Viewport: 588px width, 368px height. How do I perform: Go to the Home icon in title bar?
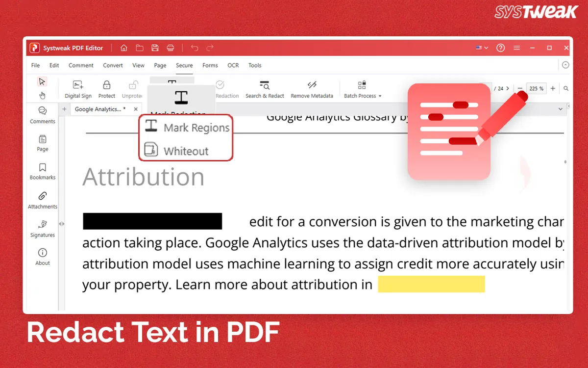tap(124, 48)
